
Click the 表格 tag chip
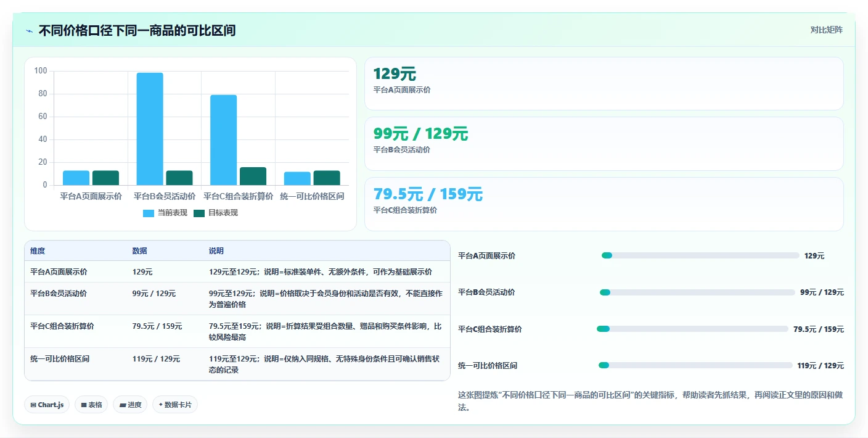pos(91,405)
